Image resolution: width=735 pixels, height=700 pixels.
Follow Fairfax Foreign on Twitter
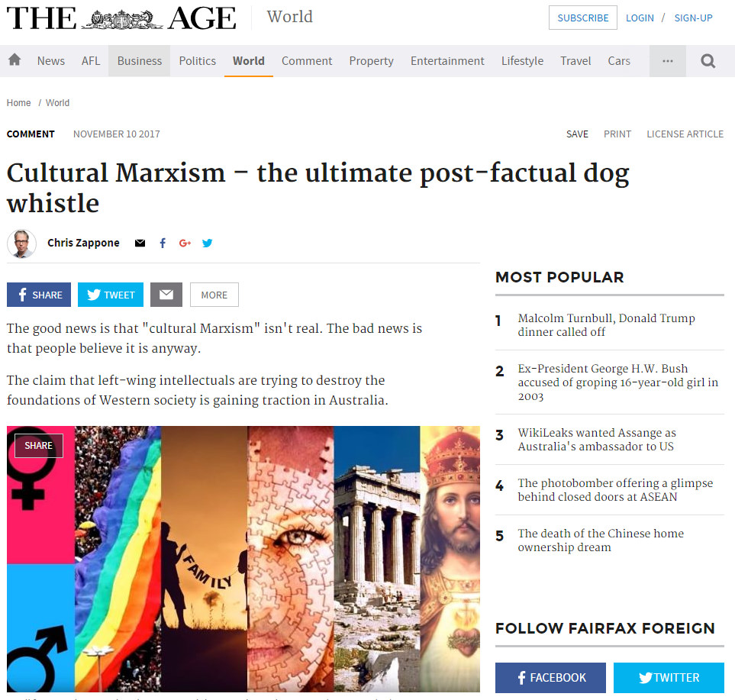[669, 678]
